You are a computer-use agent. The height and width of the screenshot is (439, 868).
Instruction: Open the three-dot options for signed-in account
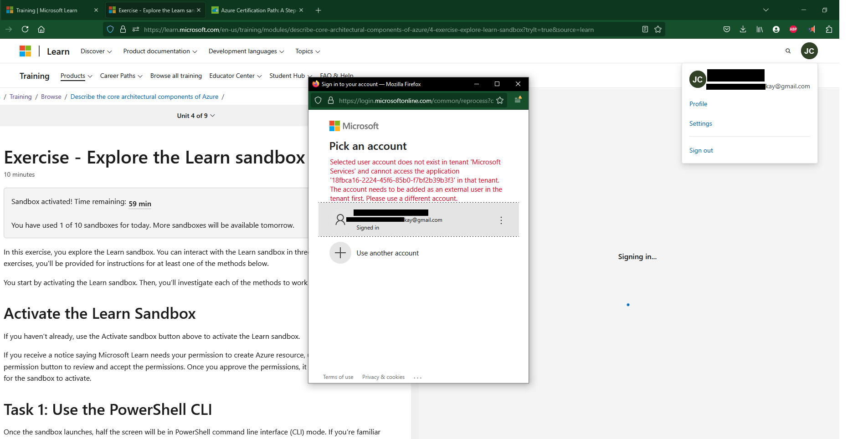[x=501, y=220]
